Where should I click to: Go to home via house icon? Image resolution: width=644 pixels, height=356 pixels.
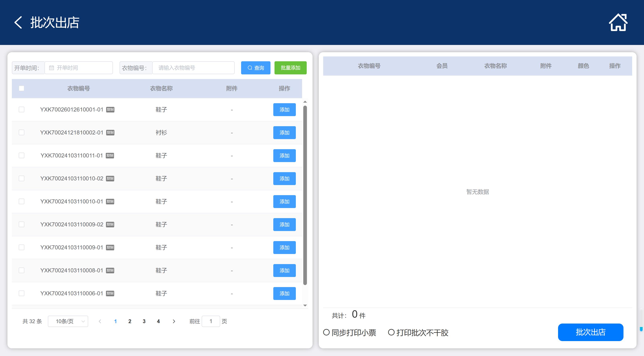tap(618, 23)
